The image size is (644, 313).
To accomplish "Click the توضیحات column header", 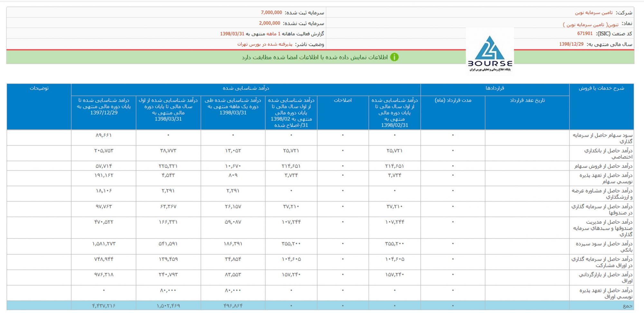I will (39, 88).
